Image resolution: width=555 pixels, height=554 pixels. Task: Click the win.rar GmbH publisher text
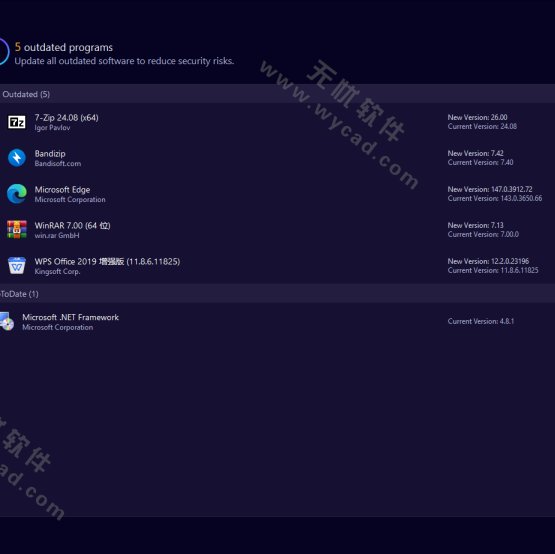[57, 235]
